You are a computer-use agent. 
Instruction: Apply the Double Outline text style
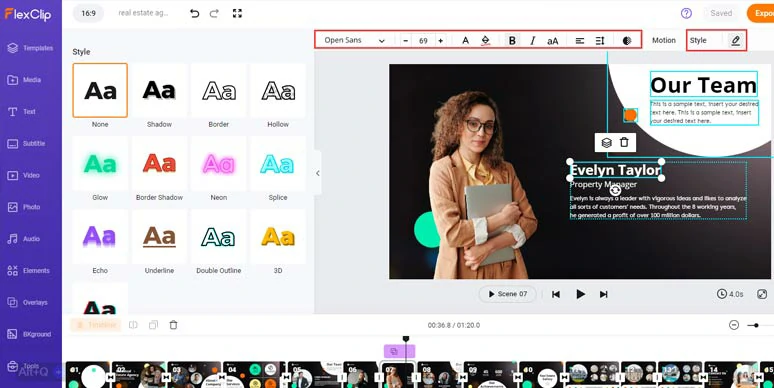[x=219, y=236]
